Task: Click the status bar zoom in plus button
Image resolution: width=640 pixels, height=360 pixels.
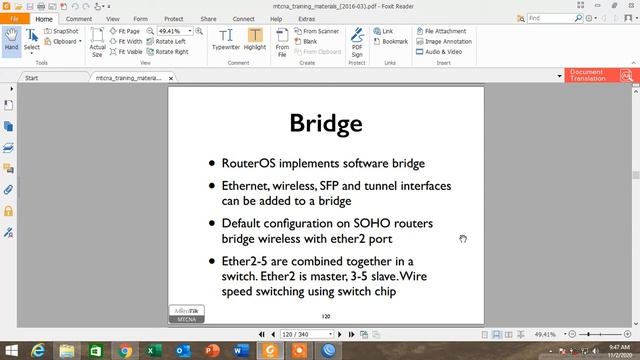Action: [628, 334]
